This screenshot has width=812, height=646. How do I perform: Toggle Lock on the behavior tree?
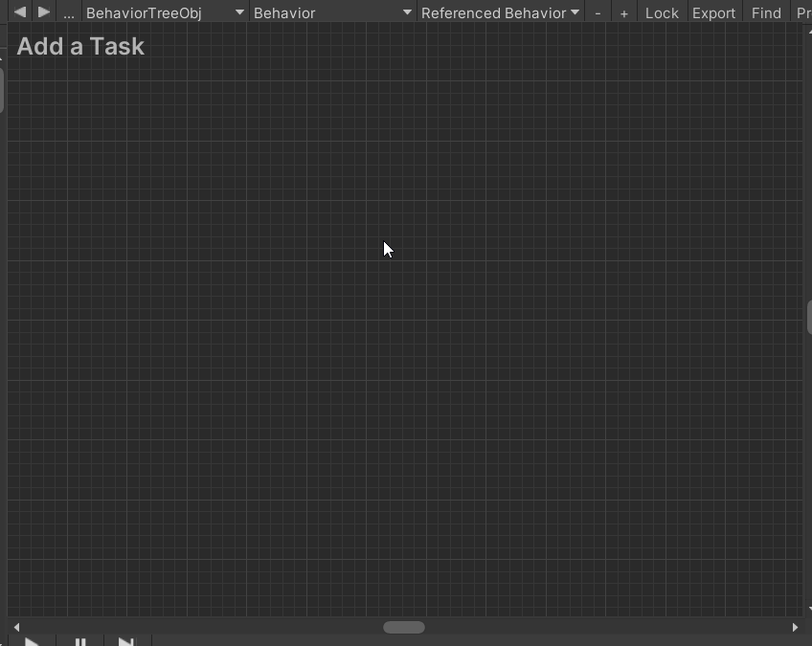tap(662, 13)
